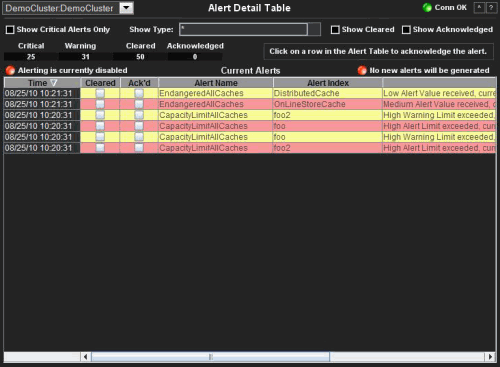Viewport: 500px width, 367px height.
Task: Check Cleared box for OnLineStoreCache row
Action: tap(100, 104)
